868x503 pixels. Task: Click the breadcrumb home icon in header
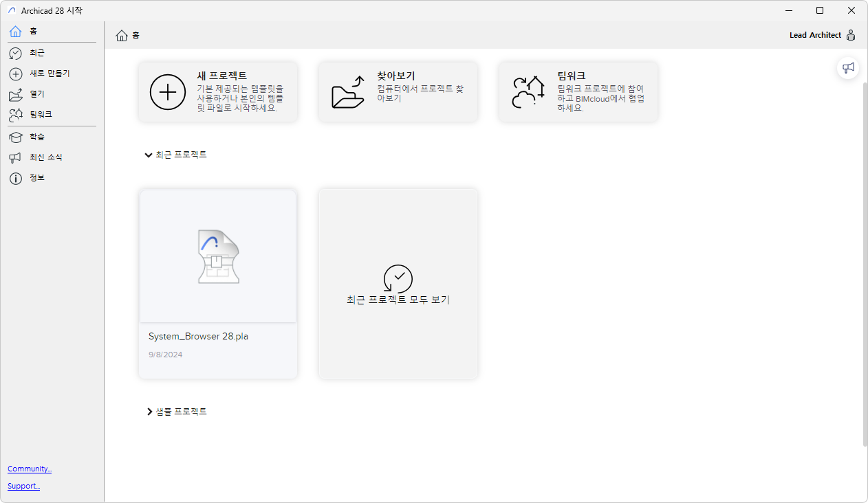(x=122, y=35)
